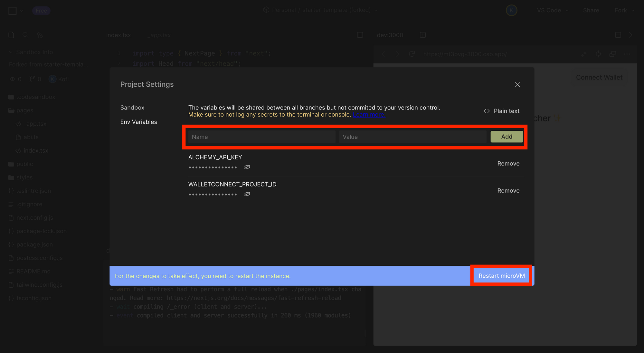Split the editor using split icon
This screenshot has height=353, width=644.
point(360,35)
